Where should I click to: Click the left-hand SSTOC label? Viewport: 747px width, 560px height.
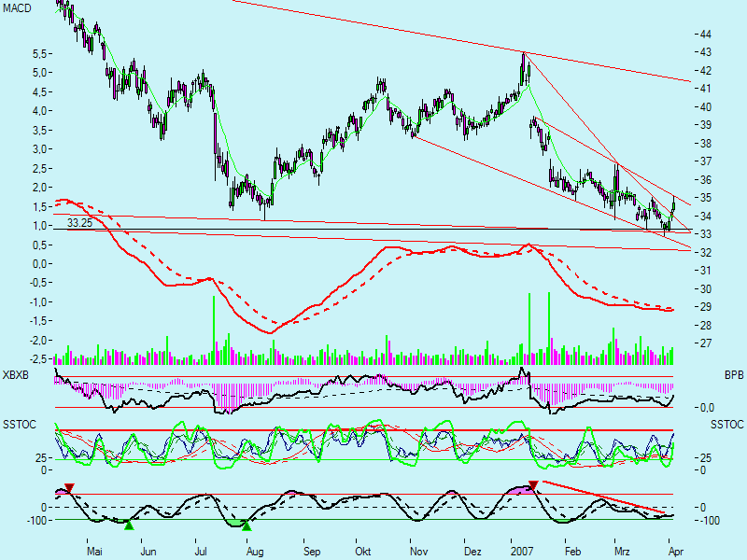(20, 425)
